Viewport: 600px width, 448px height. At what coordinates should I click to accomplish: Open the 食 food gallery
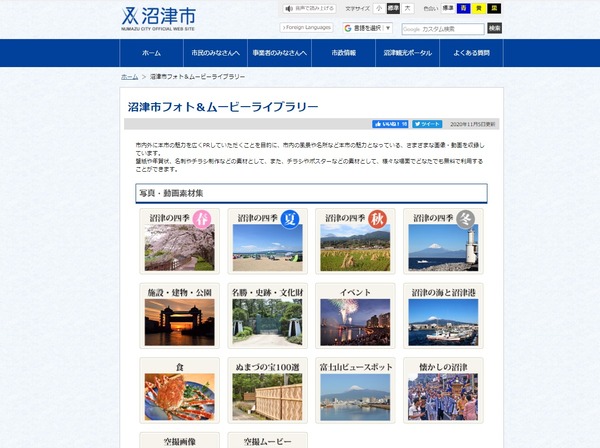point(179,390)
